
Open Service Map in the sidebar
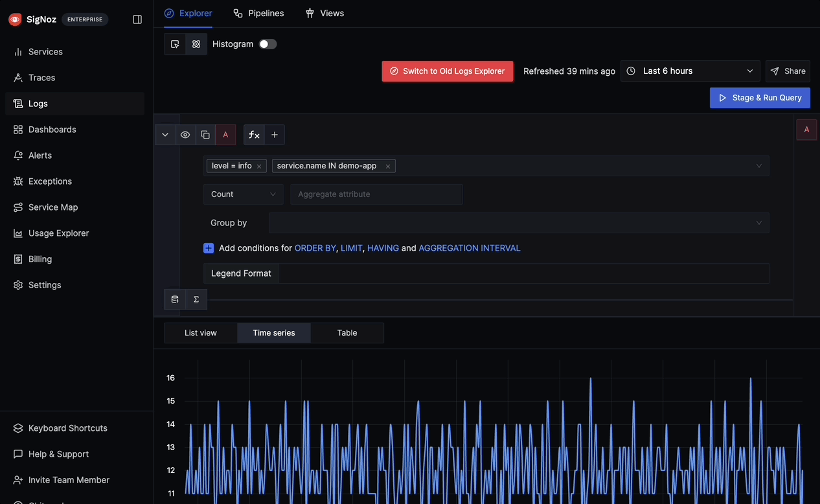pos(74,207)
